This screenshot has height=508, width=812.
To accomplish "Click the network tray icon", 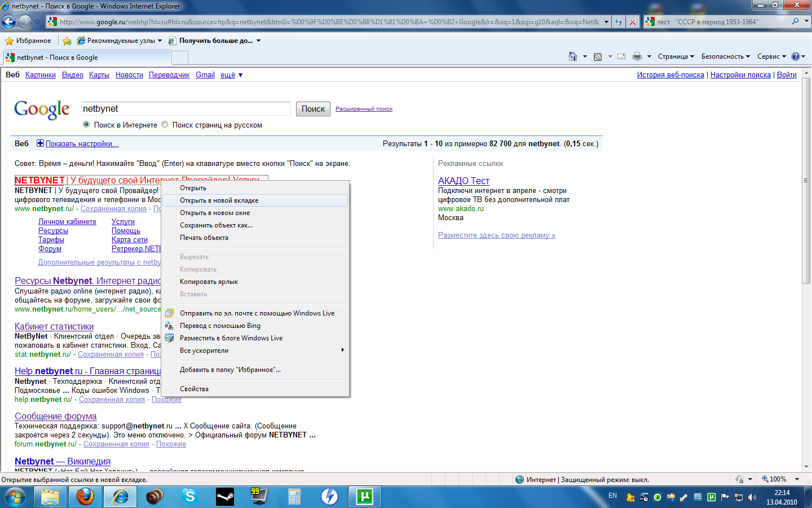I will coord(739,497).
